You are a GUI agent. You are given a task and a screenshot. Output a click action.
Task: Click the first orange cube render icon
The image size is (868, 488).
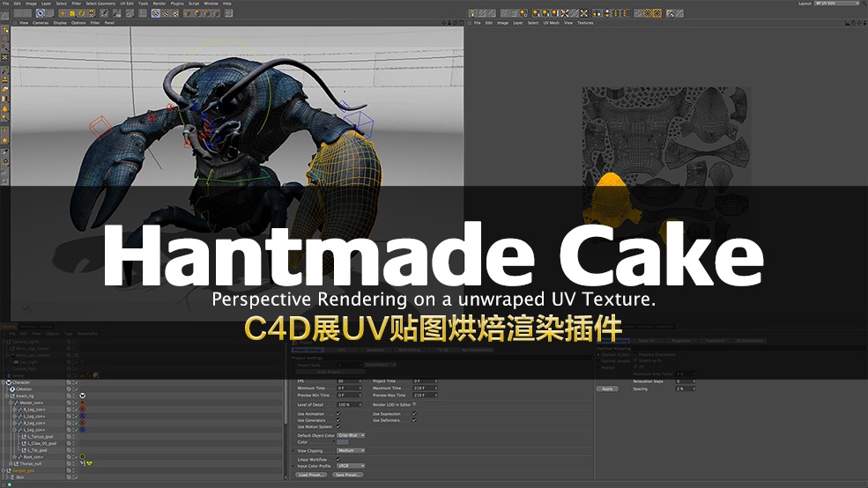[x=188, y=12]
